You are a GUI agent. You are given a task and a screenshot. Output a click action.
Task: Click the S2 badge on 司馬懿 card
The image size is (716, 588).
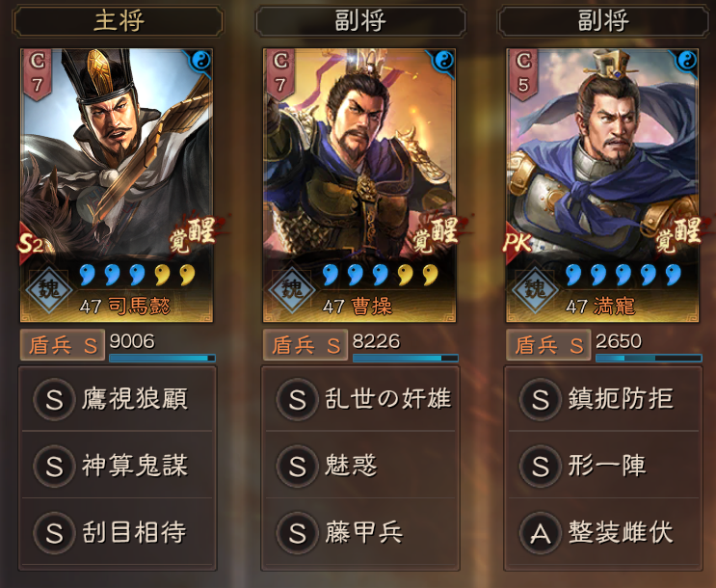point(31,244)
